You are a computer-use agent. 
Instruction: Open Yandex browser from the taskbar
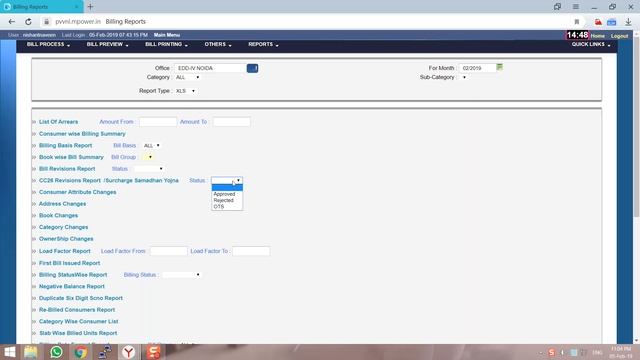coord(129,352)
